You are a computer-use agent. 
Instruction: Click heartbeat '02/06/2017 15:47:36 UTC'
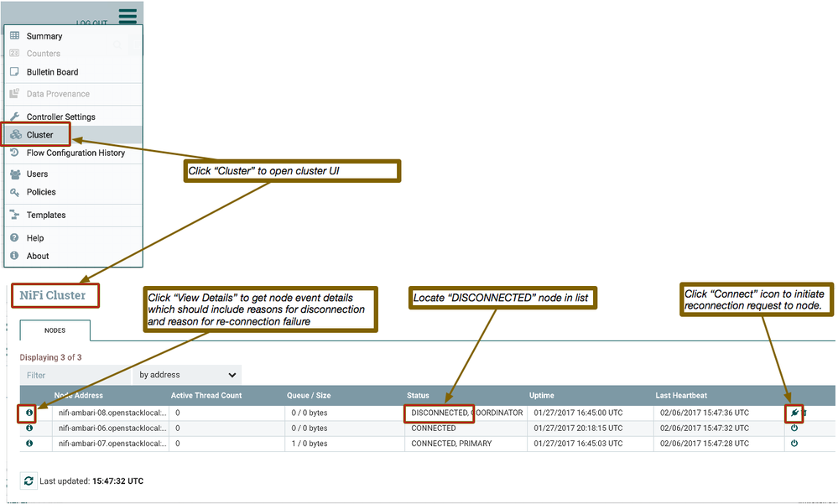pyautogui.click(x=705, y=413)
